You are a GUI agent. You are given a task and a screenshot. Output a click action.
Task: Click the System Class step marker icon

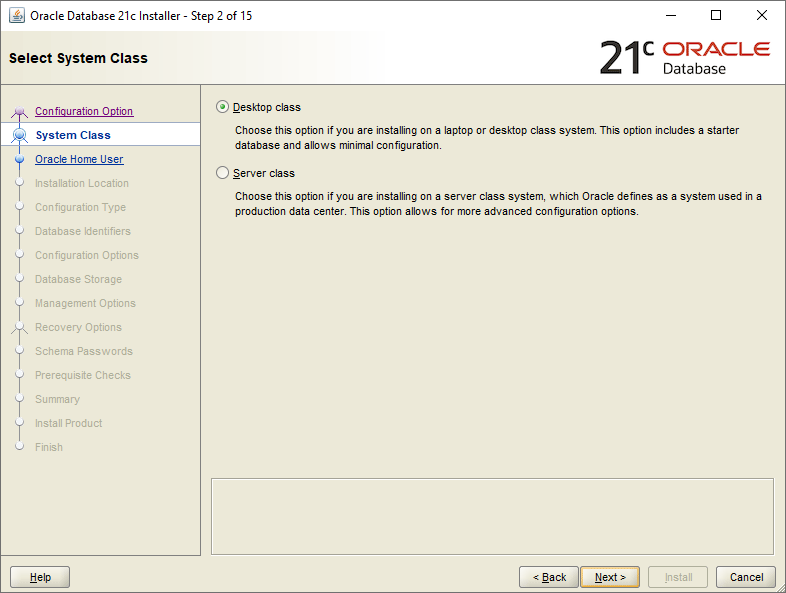pyautogui.click(x=20, y=135)
